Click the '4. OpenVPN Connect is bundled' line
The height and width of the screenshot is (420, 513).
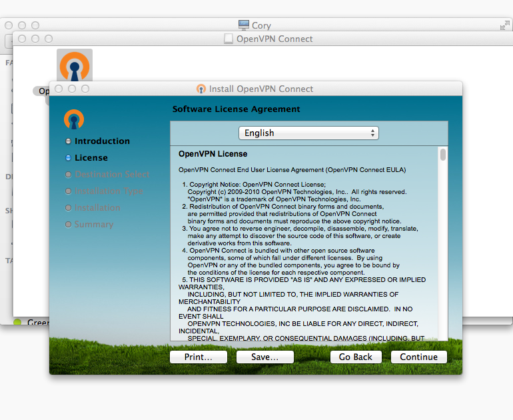click(x=278, y=251)
